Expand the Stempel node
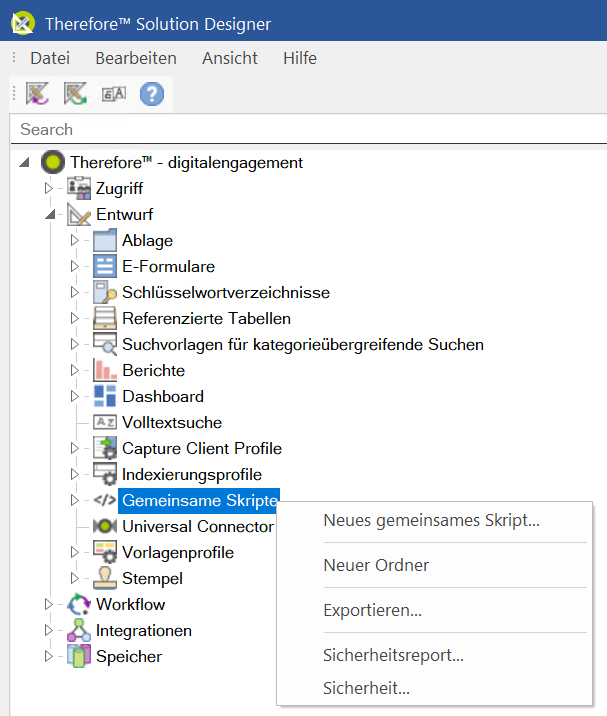607x716 pixels. [75, 579]
